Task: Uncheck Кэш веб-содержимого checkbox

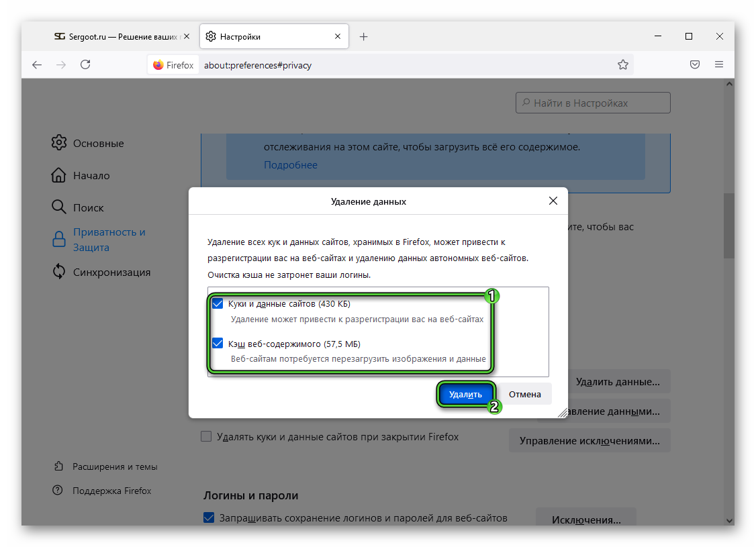Action: click(x=218, y=344)
